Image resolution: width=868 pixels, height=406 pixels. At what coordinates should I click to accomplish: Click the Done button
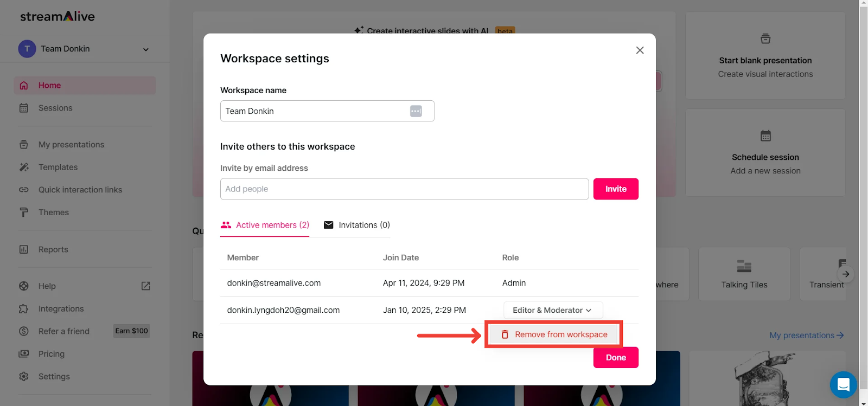pyautogui.click(x=616, y=358)
